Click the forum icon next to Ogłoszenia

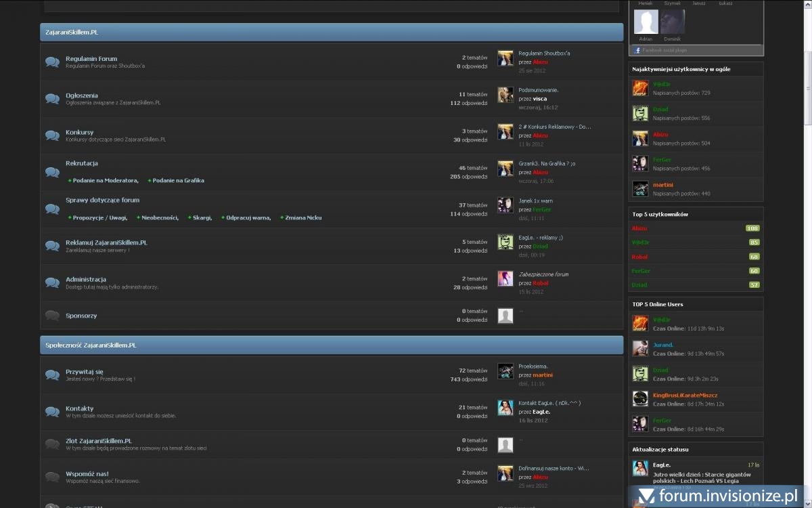[x=52, y=99]
